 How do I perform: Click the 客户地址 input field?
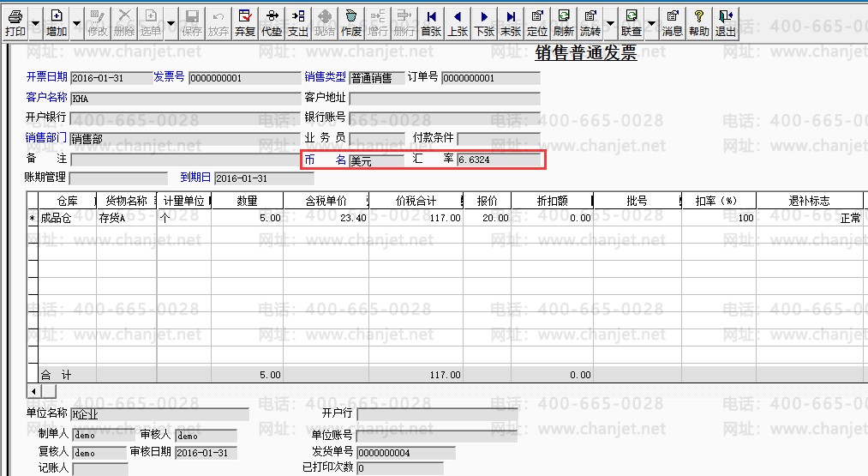tap(445, 99)
